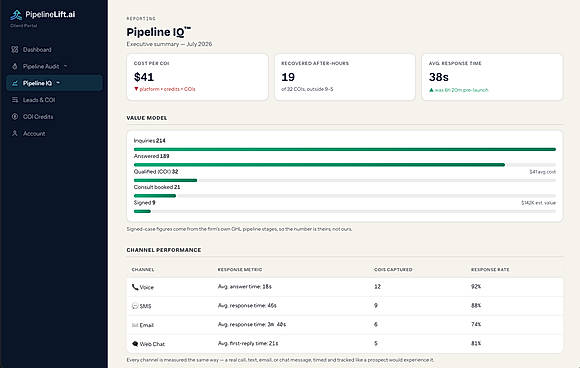The image size is (580, 368).
Task: Click the SMS response rate 88%
Action: tap(476, 305)
